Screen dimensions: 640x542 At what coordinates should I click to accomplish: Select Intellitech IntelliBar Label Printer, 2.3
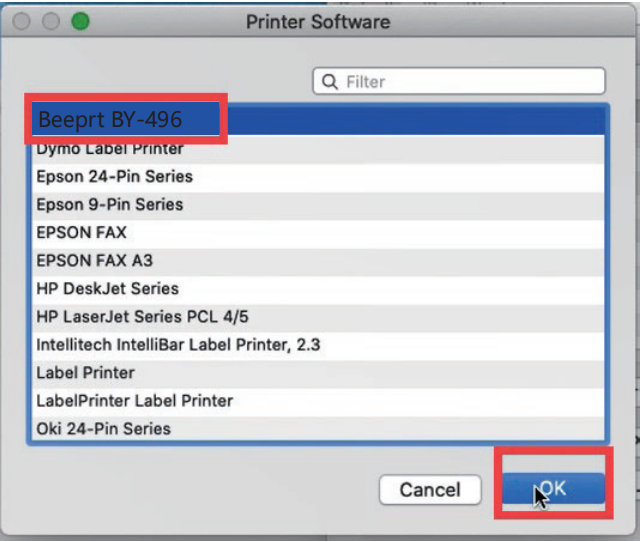coord(318,345)
